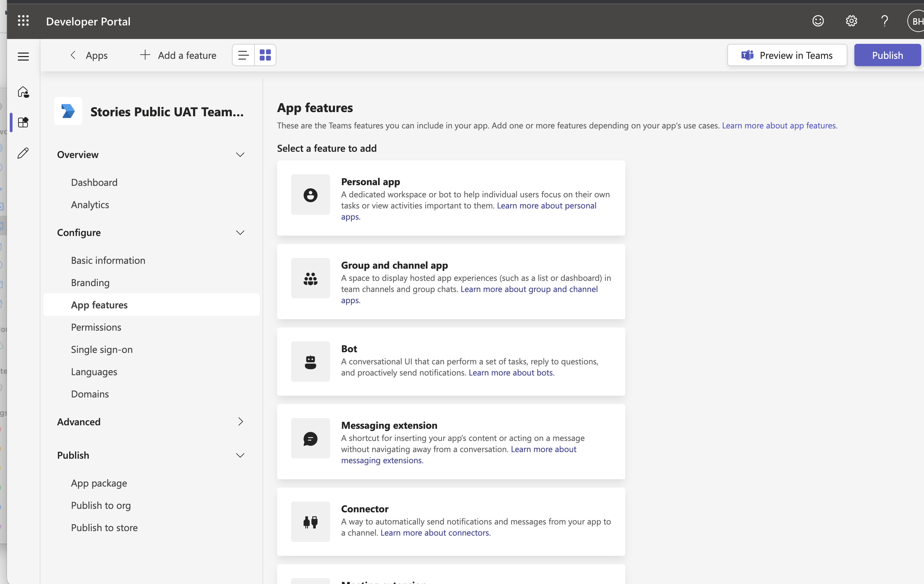The image size is (924, 584).
Task: Open Learn more about bots link
Action: point(511,373)
